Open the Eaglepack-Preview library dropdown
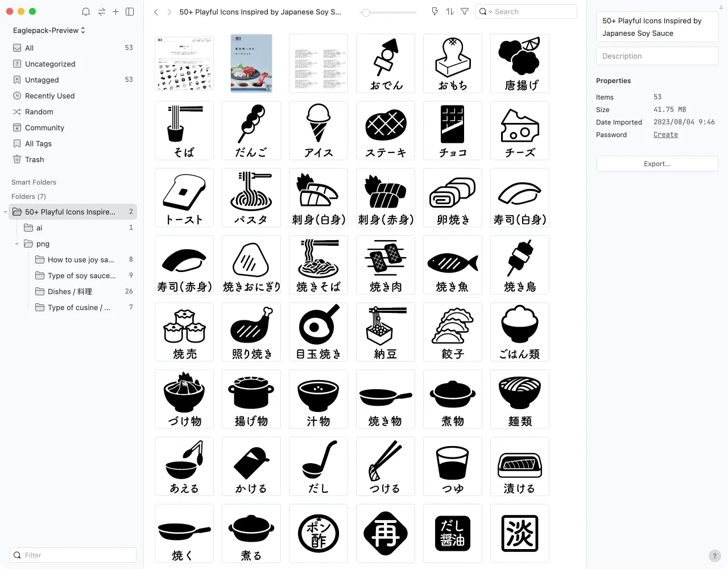This screenshot has width=728, height=569. pyautogui.click(x=49, y=30)
